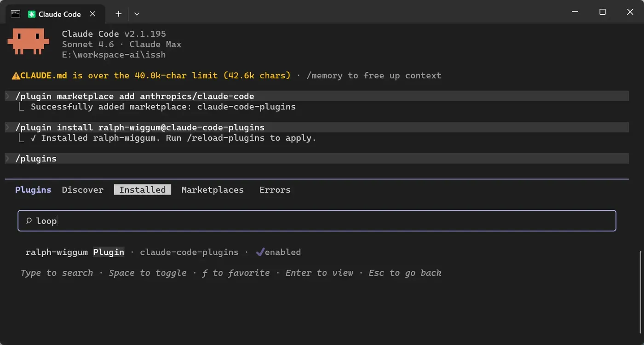
Task: Click the yellow warning triangle icon
Action: [16, 75]
